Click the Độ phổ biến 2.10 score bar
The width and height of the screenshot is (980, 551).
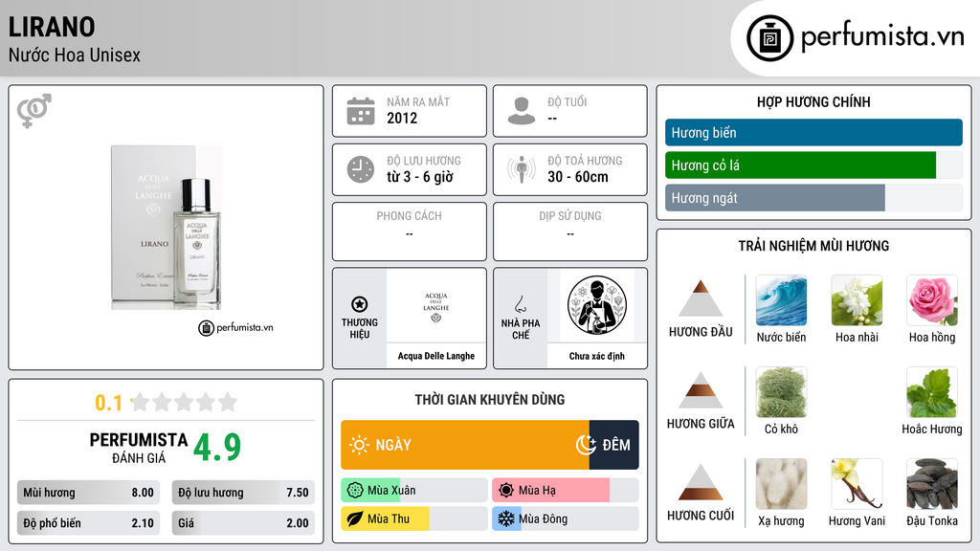[x=89, y=523]
